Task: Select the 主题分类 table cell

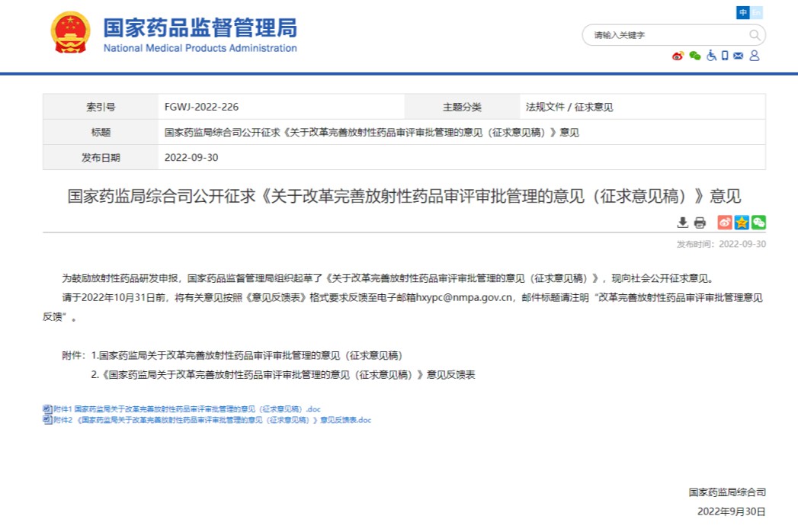Action: click(463, 106)
